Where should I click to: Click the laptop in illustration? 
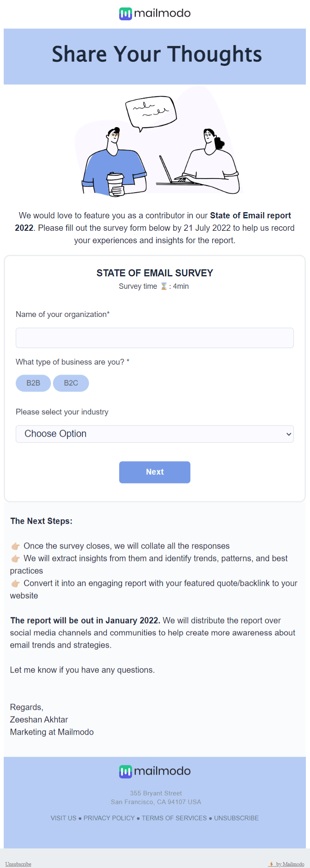pos(170,170)
